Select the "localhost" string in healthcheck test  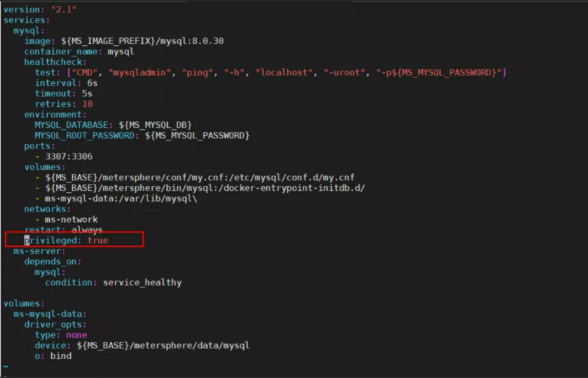[x=283, y=72]
